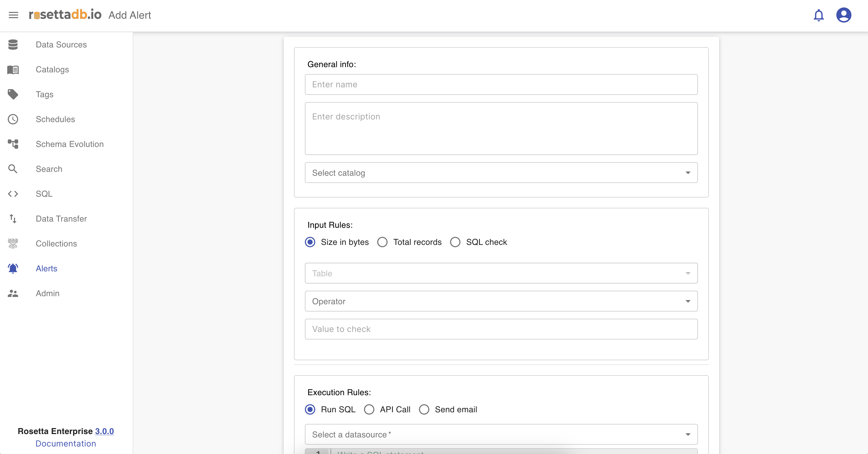Click the Catalogs book icon
The height and width of the screenshot is (454, 868).
tap(13, 69)
